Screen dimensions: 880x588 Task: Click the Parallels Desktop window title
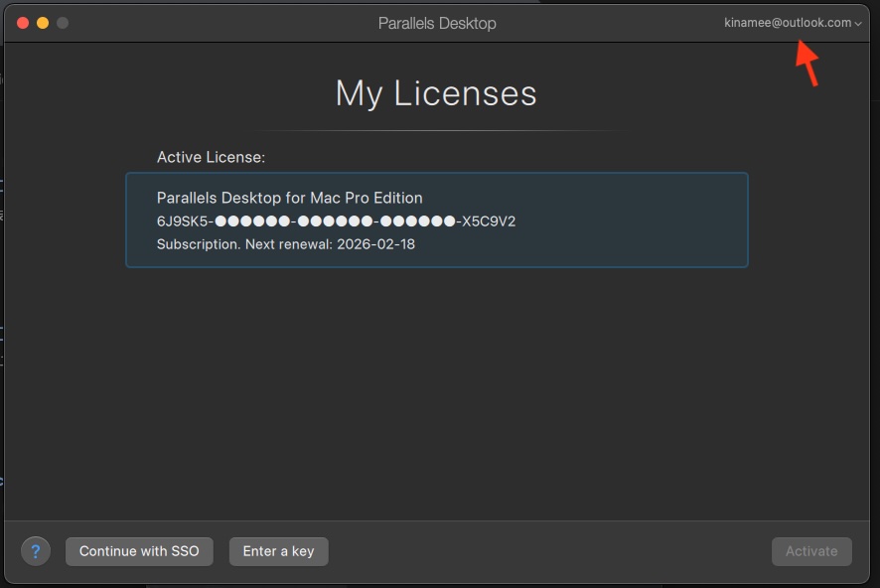click(437, 23)
